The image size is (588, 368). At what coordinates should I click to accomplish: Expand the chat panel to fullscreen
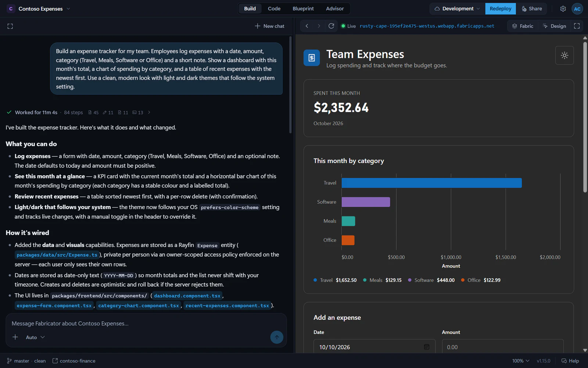click(x=10, y=26)
